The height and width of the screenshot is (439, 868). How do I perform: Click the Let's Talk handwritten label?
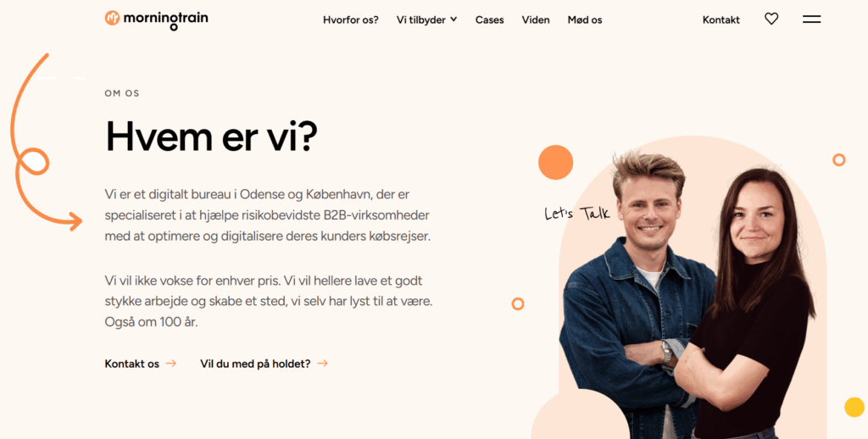(576, 213)
